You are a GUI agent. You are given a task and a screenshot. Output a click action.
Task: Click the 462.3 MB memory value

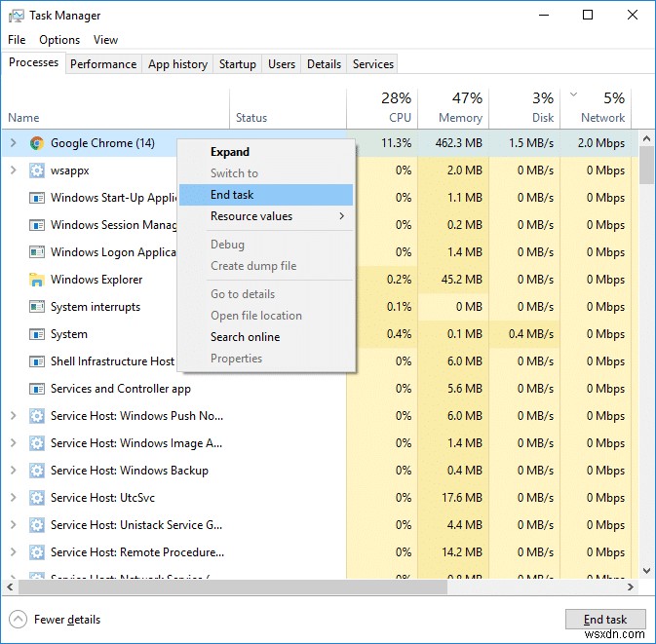click(458, 143)
